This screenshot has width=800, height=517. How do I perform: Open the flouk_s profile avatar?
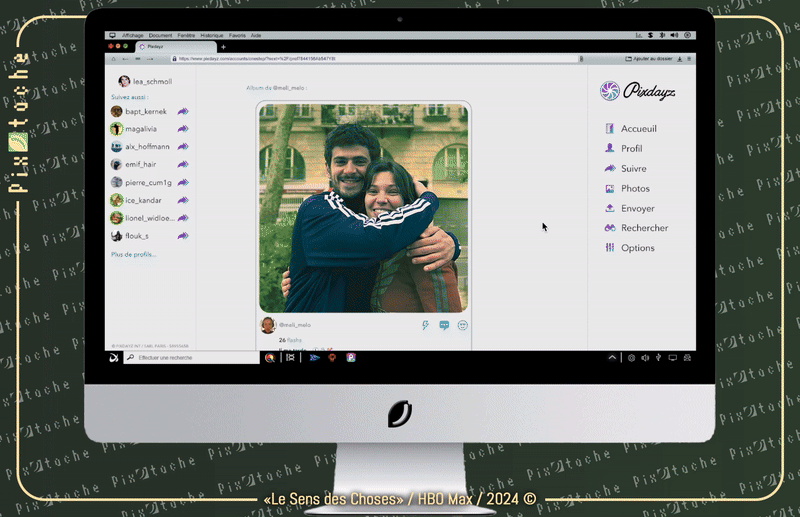(117, 236)
